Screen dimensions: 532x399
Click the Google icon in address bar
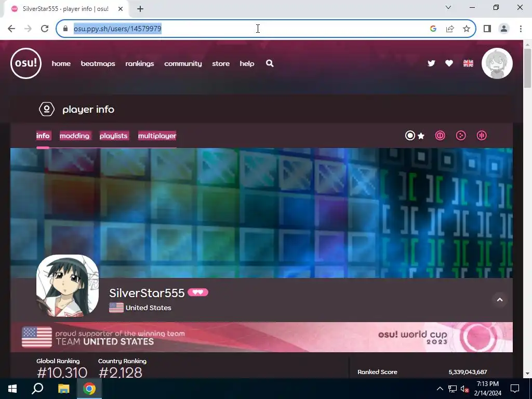pos(433,29)
